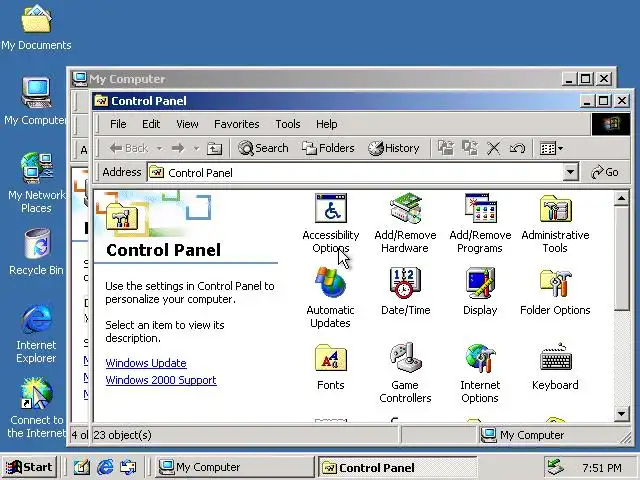
Task: Click the system tray network icon
Action: [556, 467]
